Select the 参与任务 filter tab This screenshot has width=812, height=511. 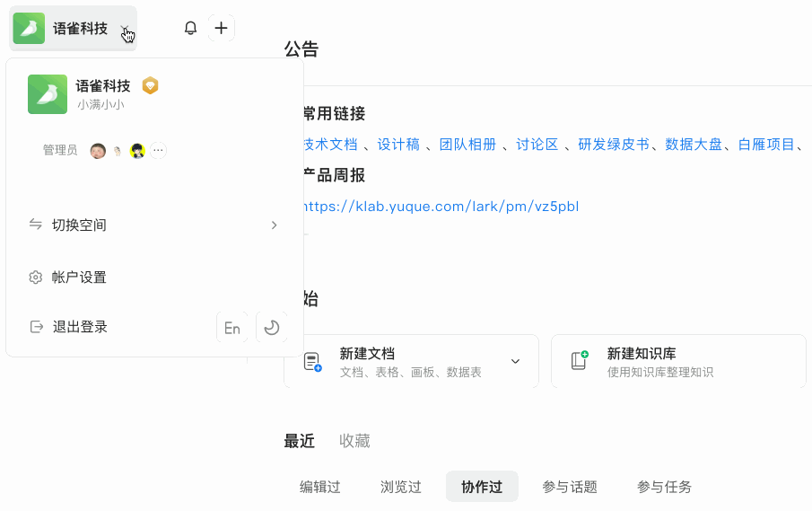point(665,487)
